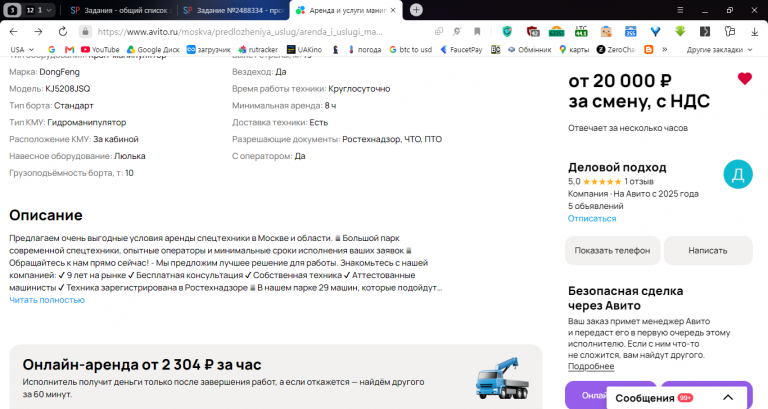Screen dimensions: 768x409
Task: Show hidden bookmarks with double chevron
Action: point(665,49)
